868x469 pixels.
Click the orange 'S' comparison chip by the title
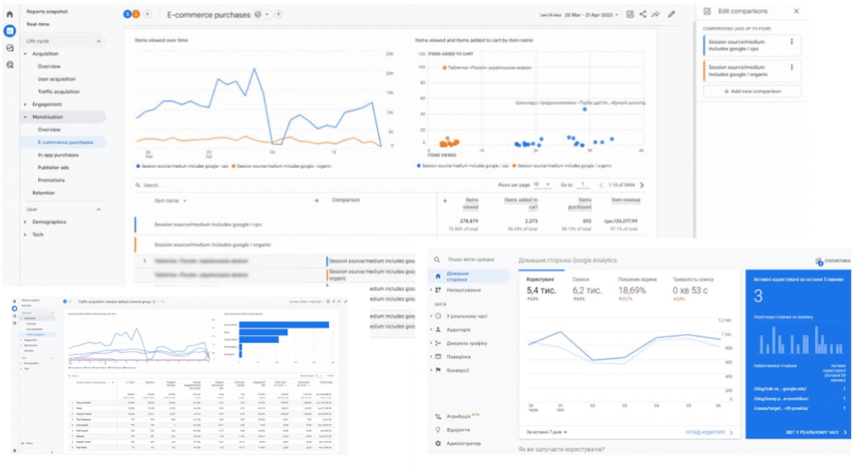[x=135, y=14]
